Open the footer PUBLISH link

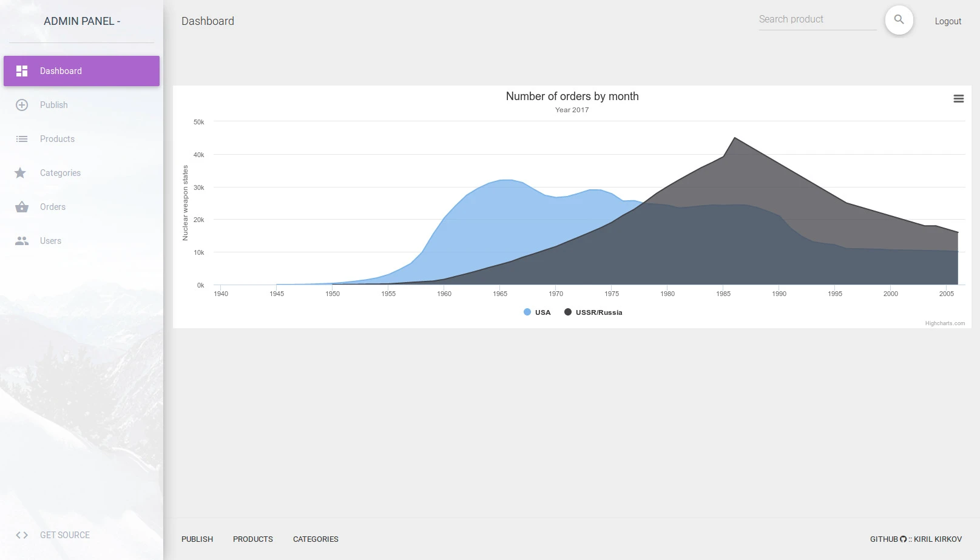(197, 539)
